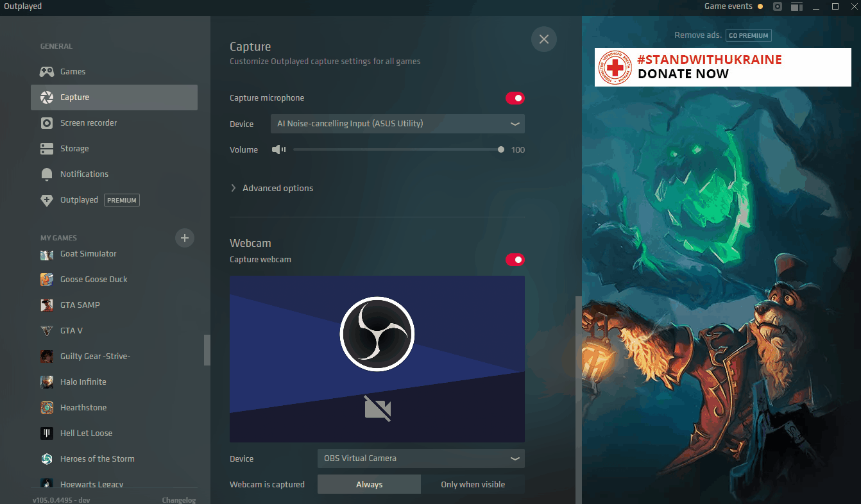
Task: Disable the Capture webcam switch
Action: pos(515,260)
